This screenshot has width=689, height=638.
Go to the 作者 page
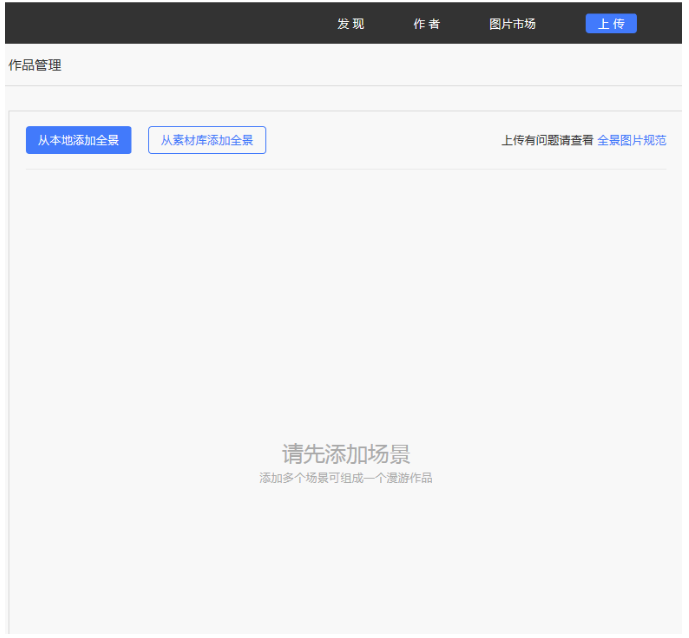coord(427,24)
